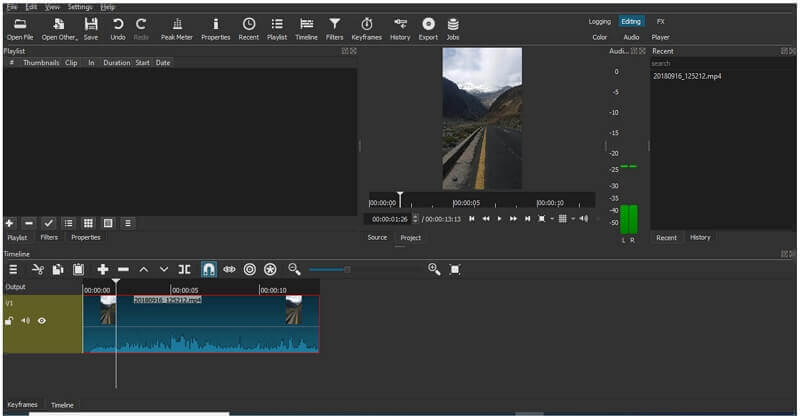800x419 pixels.
Task: Open the Filters toolbar icon
Action: pyautogui.click(x=334, y=29)
